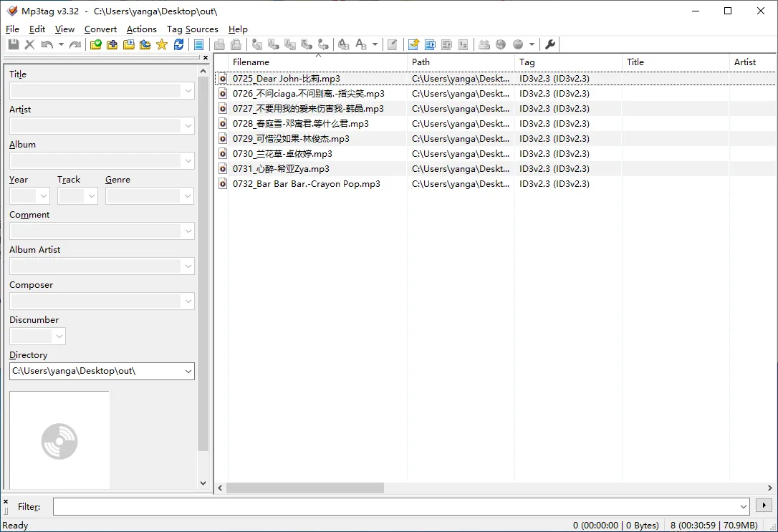The image size is (778, 532).
Task: Click the grayed-out Save disk icon
Action: click(13, 44)
